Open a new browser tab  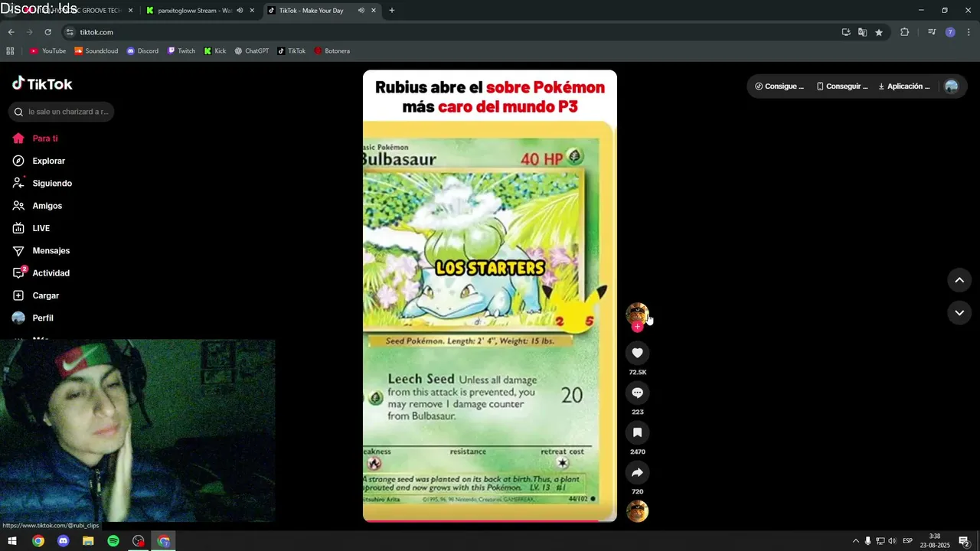(x=392, y=11)
